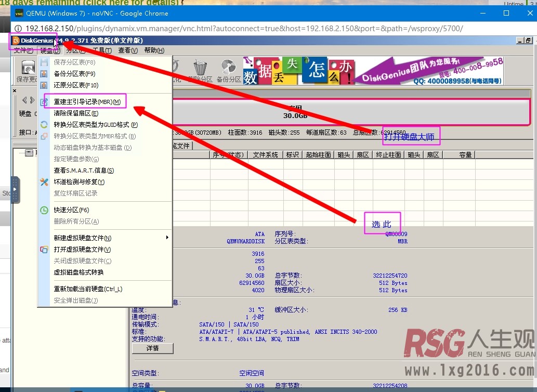Click the noVNC control bar handle
537x392 pixels.
pos(15,190)
